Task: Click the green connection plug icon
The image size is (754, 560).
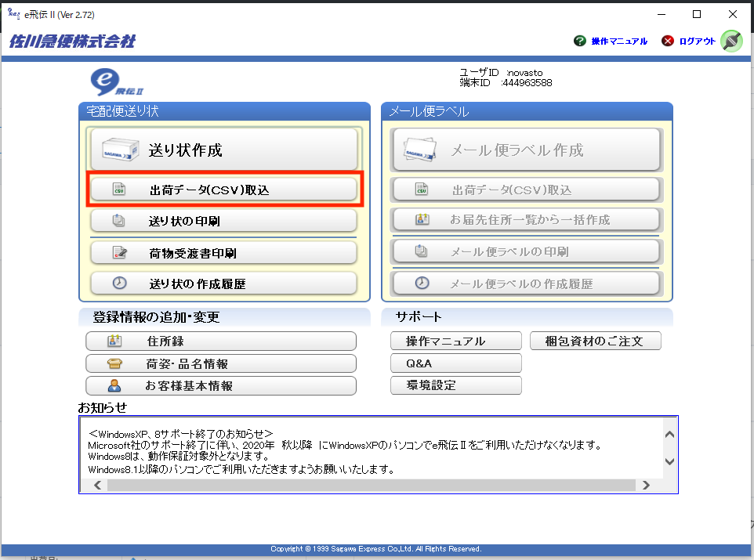Action: [x=731, y=42]
